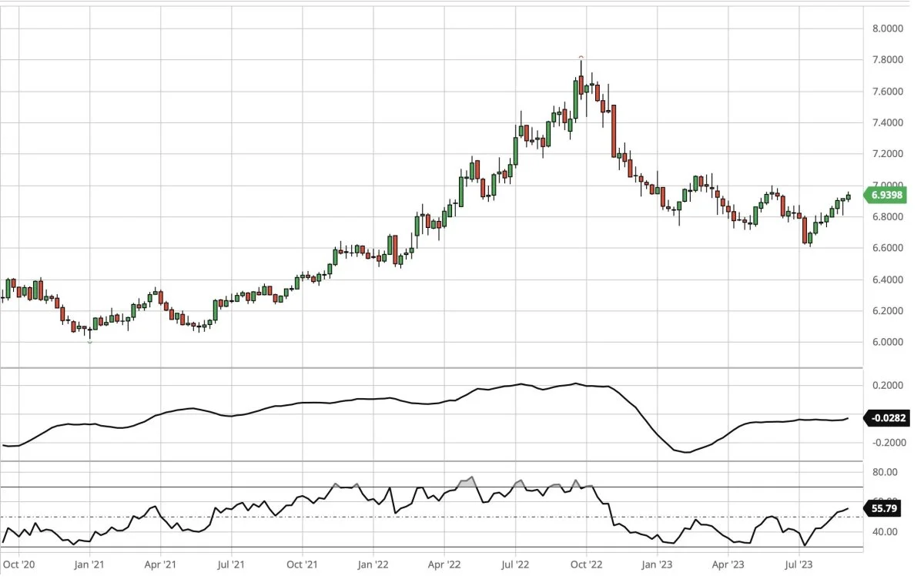Click the tall red candle after Oct '22

[x=614, y=132]
